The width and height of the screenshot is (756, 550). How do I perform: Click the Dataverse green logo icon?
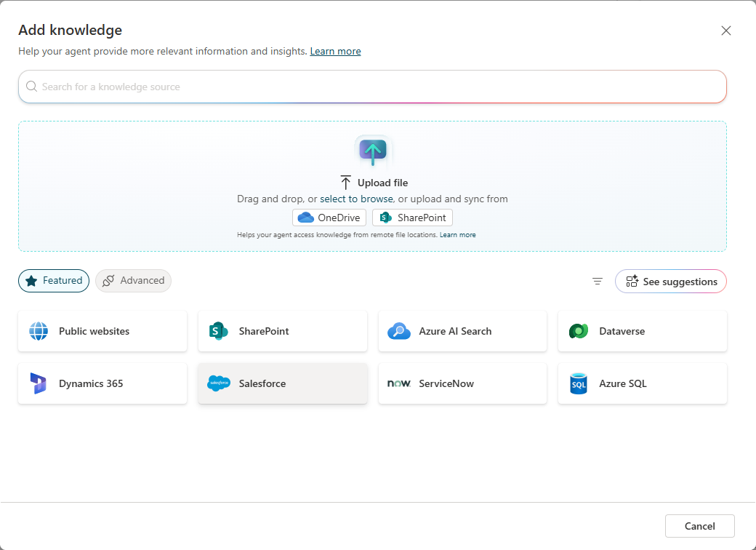(579, 331)
